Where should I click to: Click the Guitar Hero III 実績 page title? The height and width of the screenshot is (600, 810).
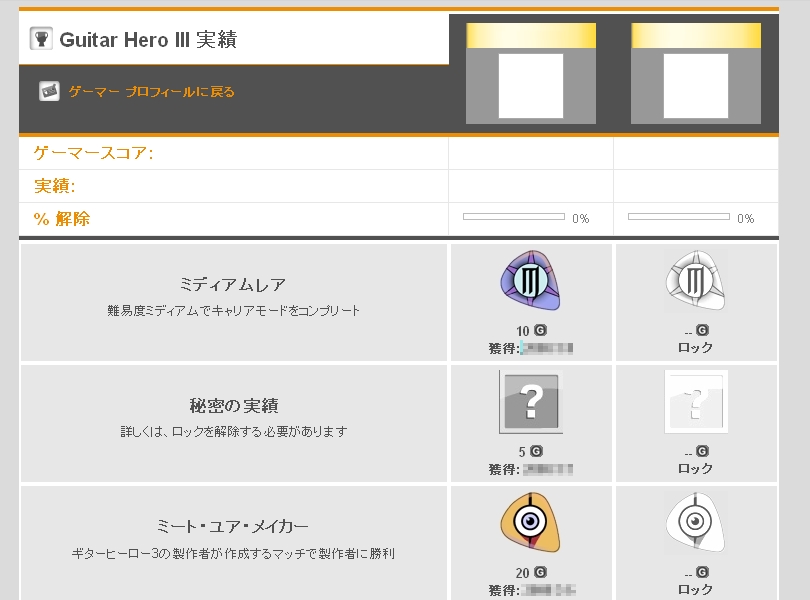[148, 40]
